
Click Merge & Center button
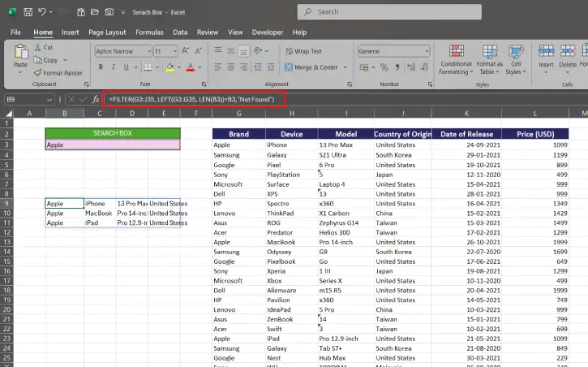click(x=311, y=67)
